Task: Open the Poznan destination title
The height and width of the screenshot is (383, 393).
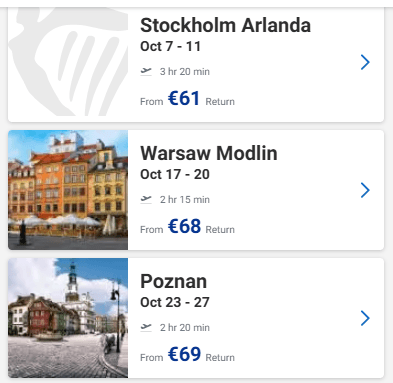Action: point(173,281)
